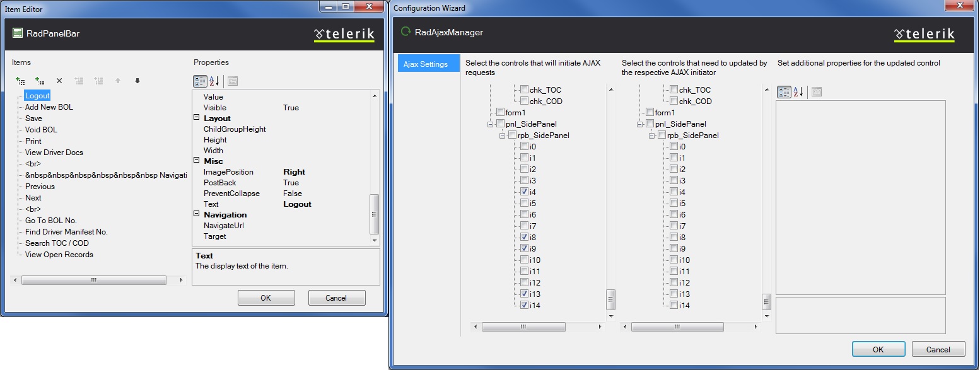Screen dimensions: 980x370
Task: Check i4 in the updated controls tree
Action: coord(674,192)
